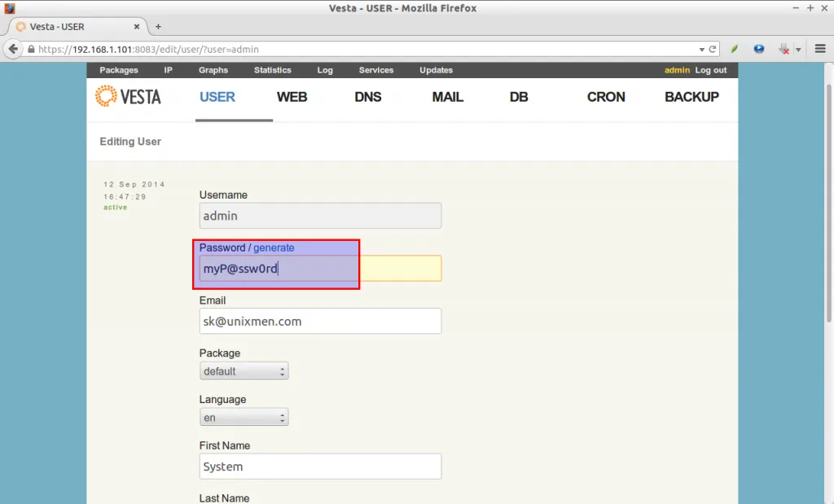Open the Updates menu item

coord(437,70)
